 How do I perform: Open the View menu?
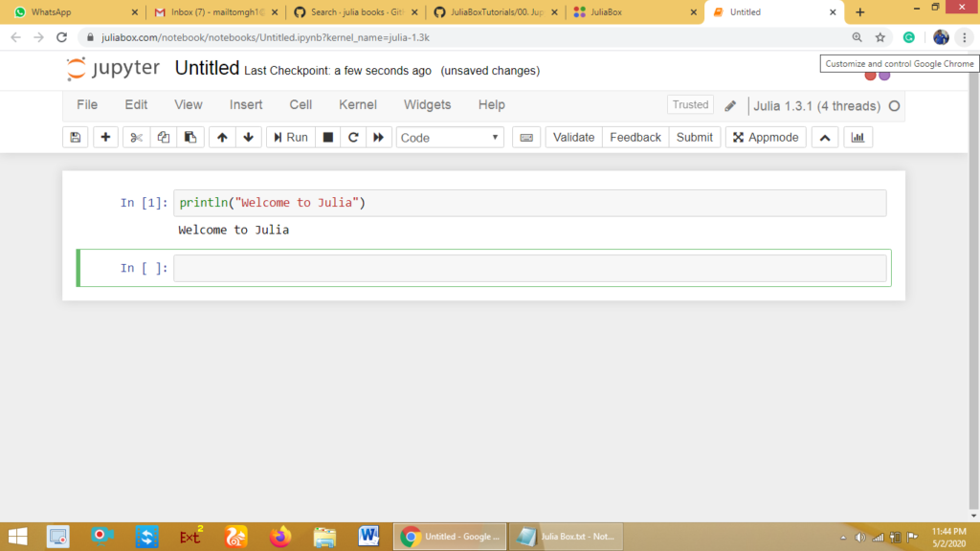[x=189, y=105]
